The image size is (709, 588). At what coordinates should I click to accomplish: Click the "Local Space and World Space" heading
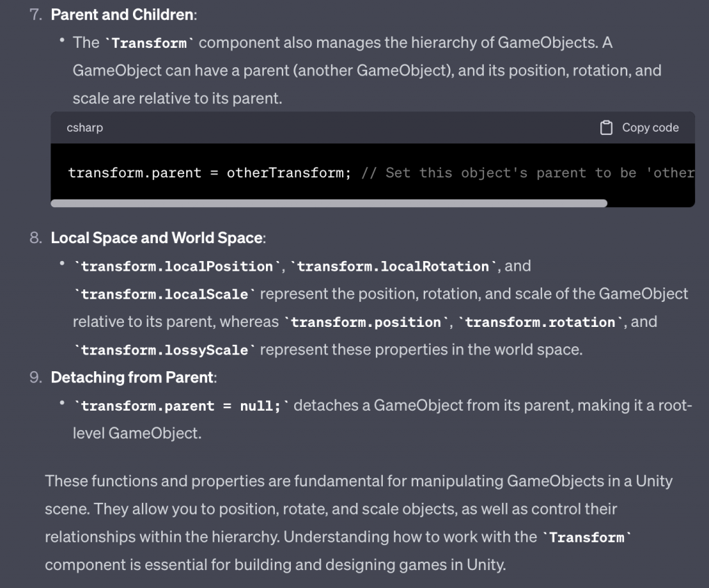click(x=156, y=238)
